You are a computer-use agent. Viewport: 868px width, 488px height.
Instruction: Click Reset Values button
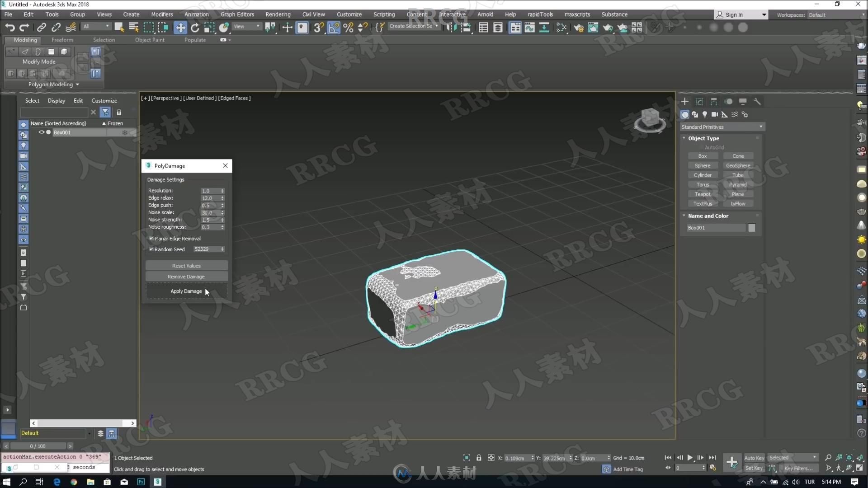click(x=186, y=265)
